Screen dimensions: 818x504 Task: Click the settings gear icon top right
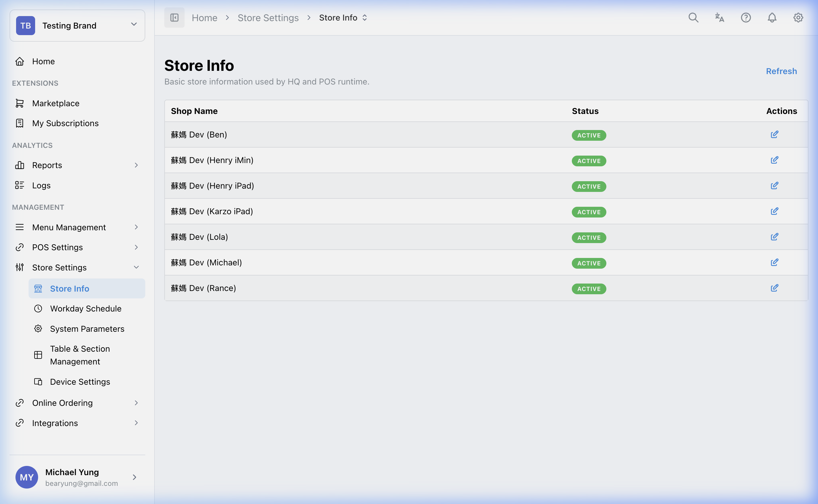798,18
